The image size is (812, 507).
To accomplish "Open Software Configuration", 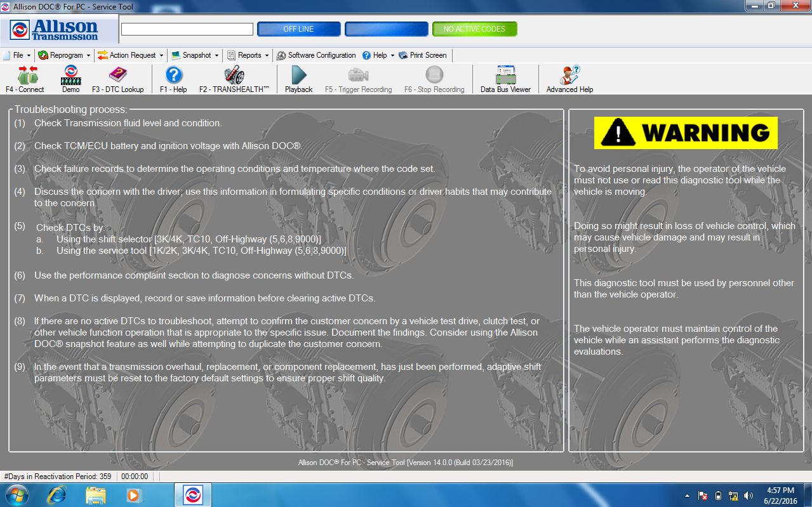I will (x=316, y=55).
